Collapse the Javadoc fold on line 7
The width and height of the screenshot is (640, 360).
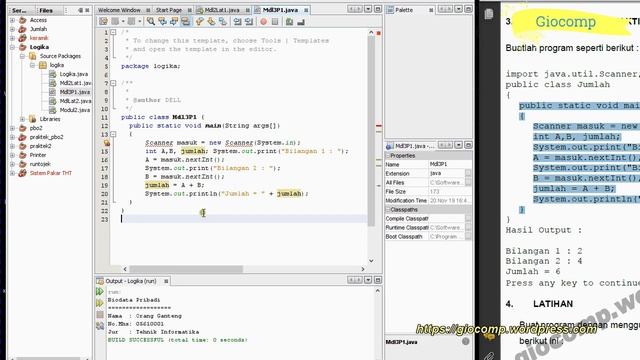pos(113,83)
